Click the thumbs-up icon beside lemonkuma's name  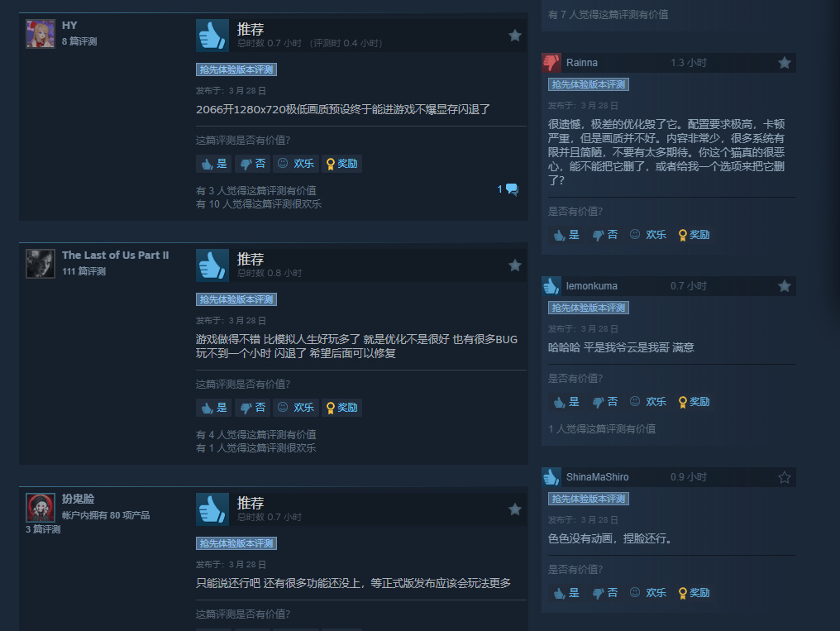point(551,286)
